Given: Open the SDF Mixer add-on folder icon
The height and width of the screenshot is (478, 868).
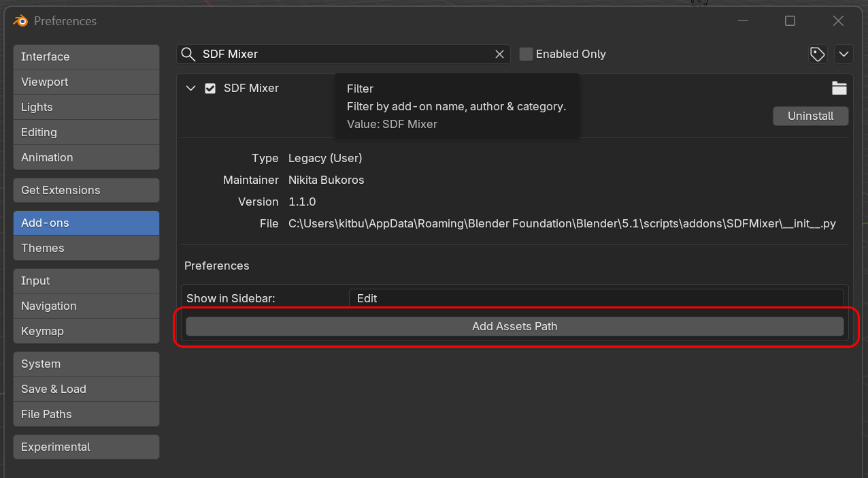Looking at the screenshot, I should 839,88.
